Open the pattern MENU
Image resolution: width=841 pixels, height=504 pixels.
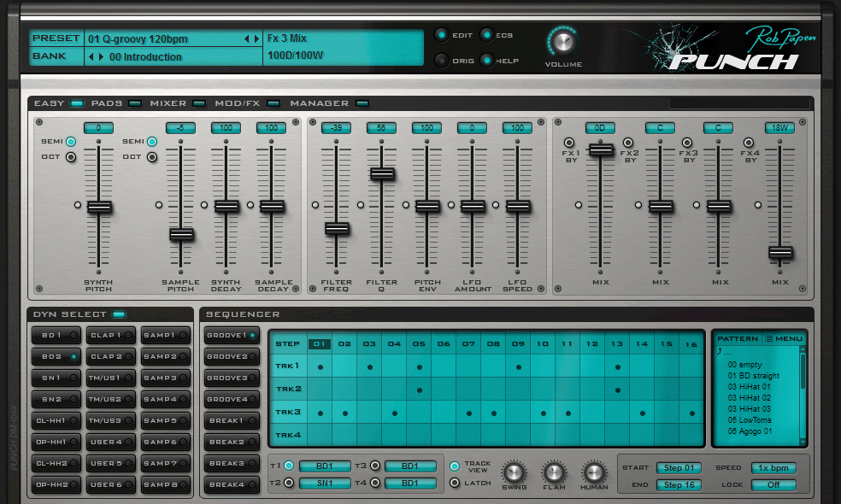point(784,338)
